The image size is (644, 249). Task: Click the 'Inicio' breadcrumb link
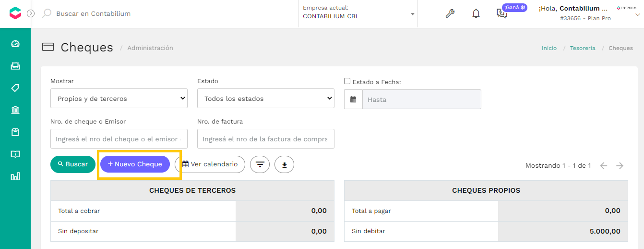pos(549,48)
